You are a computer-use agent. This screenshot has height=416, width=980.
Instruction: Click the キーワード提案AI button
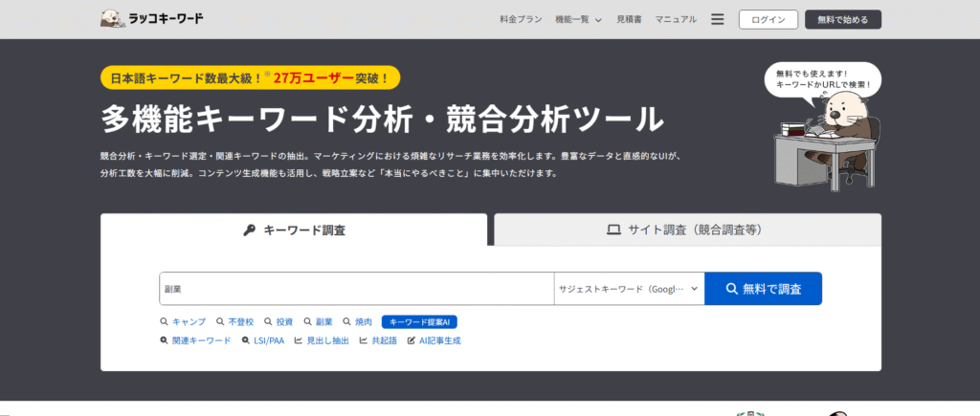(x=420, y=322)
